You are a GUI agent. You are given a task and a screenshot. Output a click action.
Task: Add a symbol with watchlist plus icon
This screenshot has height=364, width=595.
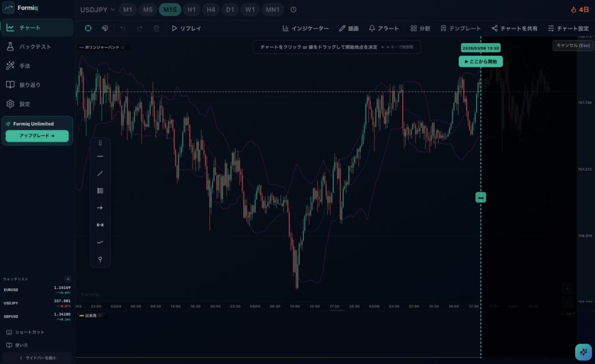point(68,279)
